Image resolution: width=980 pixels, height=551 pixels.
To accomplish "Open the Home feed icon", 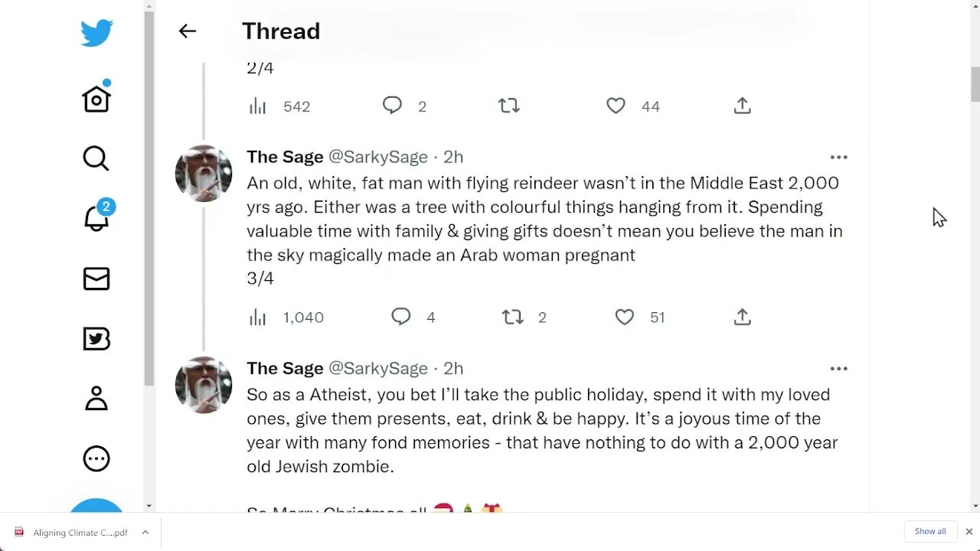I will [96, 99].
